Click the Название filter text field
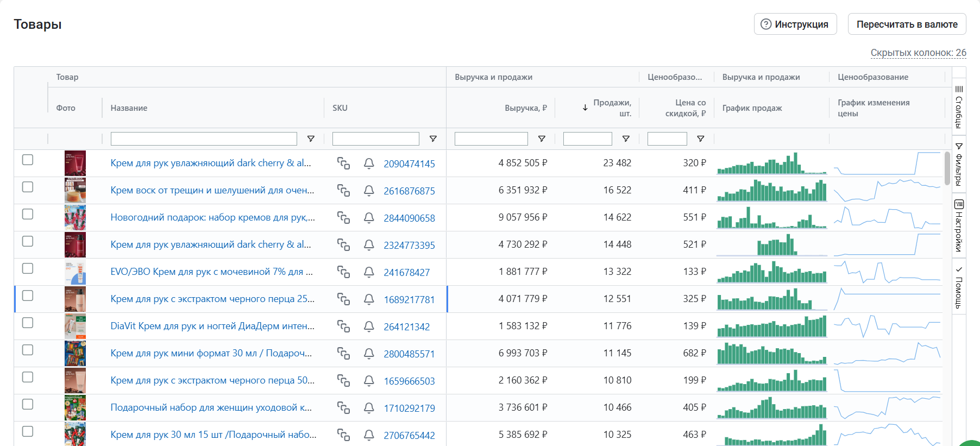 tap(204, 139)
